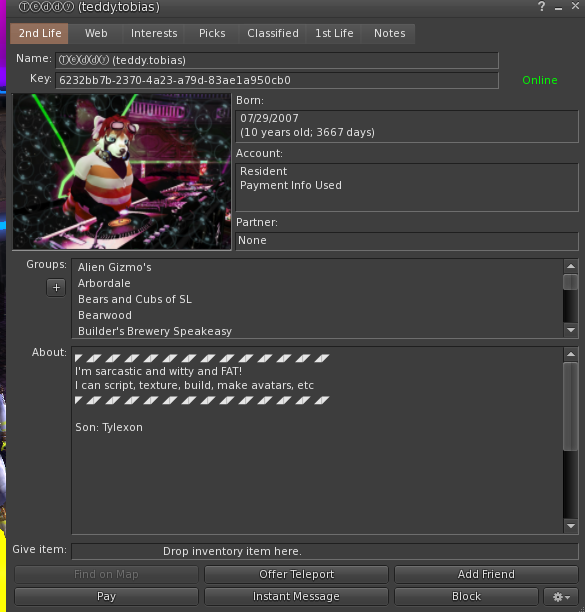Screen dimensions: 585x612
Task: Click the profile picture thumbnail
Action: (122, 171)
